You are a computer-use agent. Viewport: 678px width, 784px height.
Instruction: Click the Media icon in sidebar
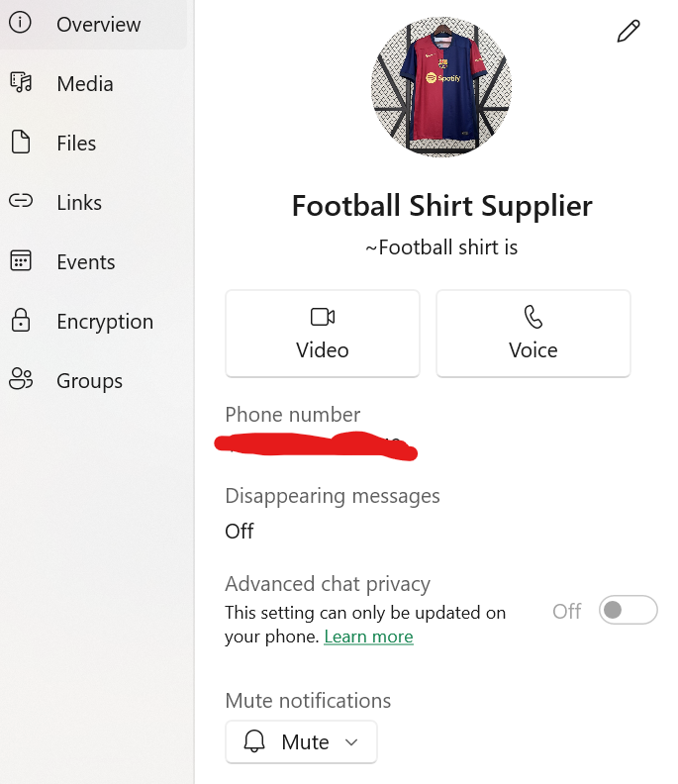[x=21, y=83]
